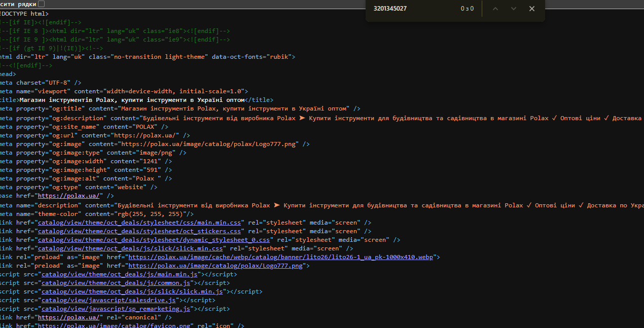
Task: Open oct_stickers.css stylesheet link
Action: point(139,231)
